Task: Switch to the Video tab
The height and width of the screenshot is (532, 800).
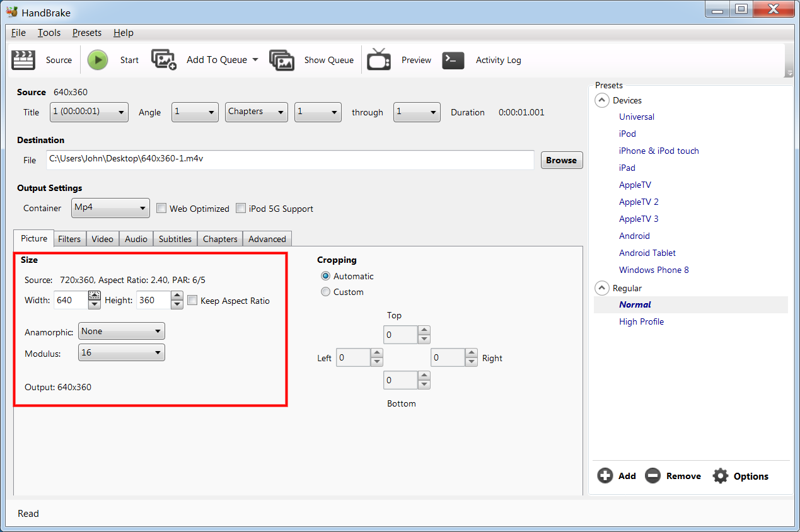Action: [x=102, y=239]
